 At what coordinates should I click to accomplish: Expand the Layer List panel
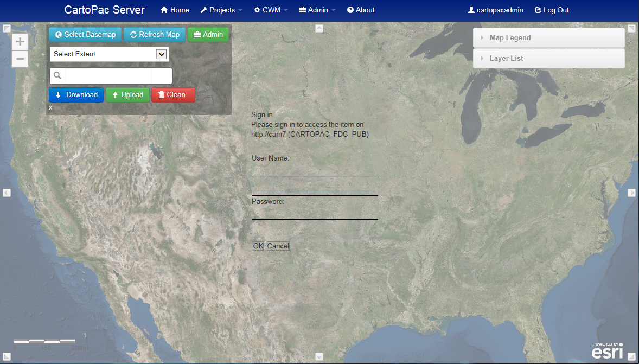548,59
